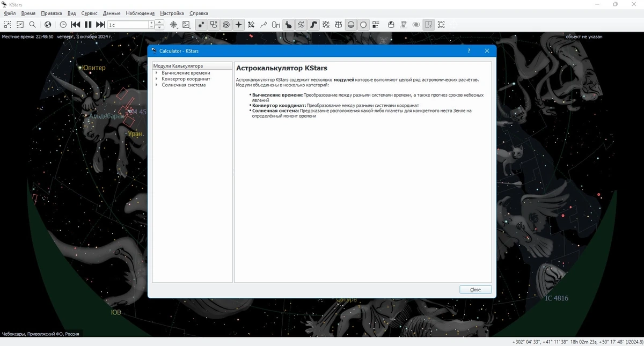Toggle solar system objects display

226,25
